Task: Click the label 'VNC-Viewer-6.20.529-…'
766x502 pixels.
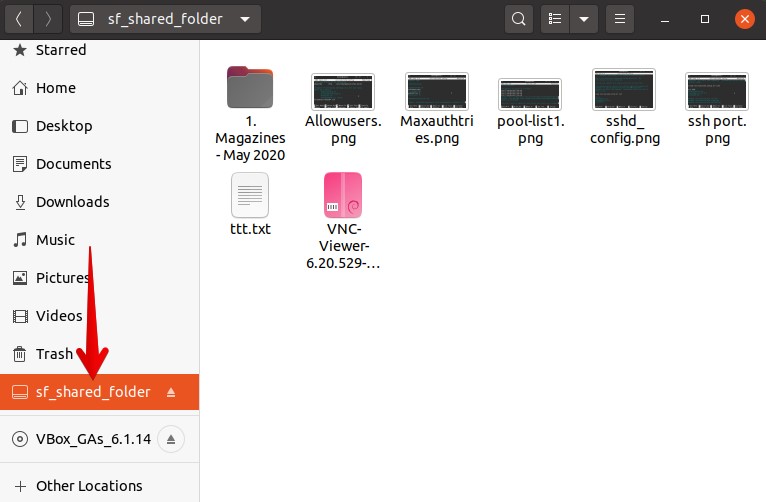Action: click(343, 246)
